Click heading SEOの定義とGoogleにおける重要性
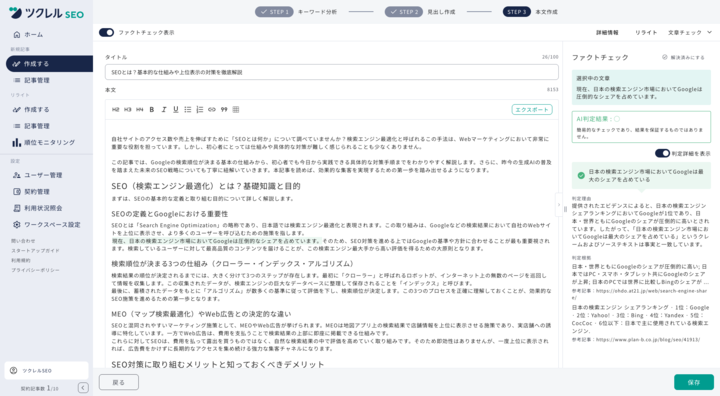This screenshot has height=396, width=720. click(169, 214)
